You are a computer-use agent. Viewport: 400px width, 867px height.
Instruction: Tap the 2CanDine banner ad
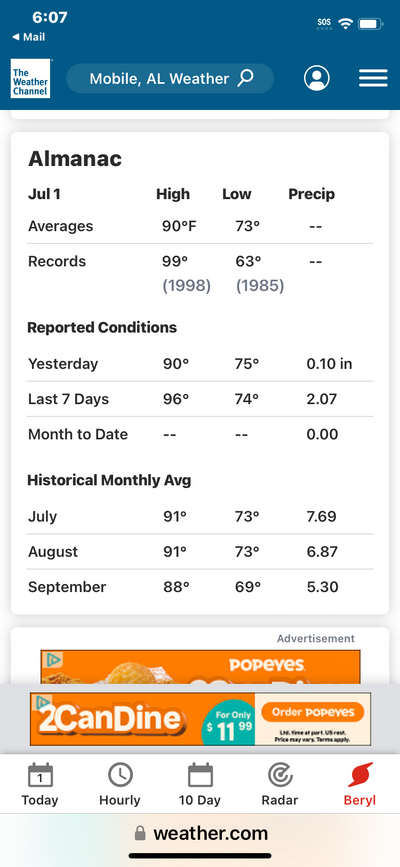click(x=200, y=719)
